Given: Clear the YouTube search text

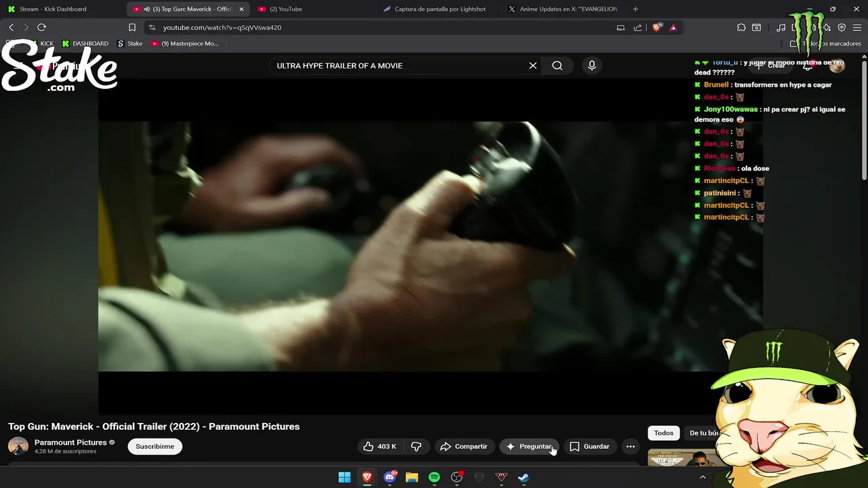Looking at the screenshot, I should click(533, 66).
